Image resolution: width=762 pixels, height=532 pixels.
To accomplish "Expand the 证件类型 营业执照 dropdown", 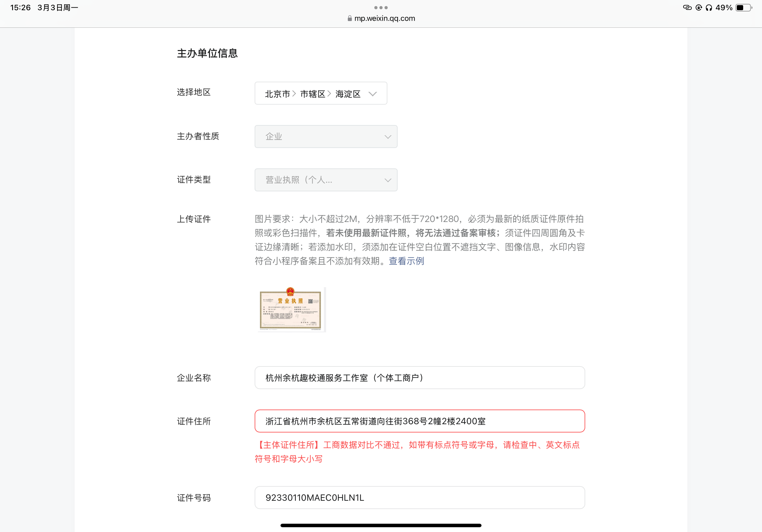I will pyautogui.click(x=325, y=180).
